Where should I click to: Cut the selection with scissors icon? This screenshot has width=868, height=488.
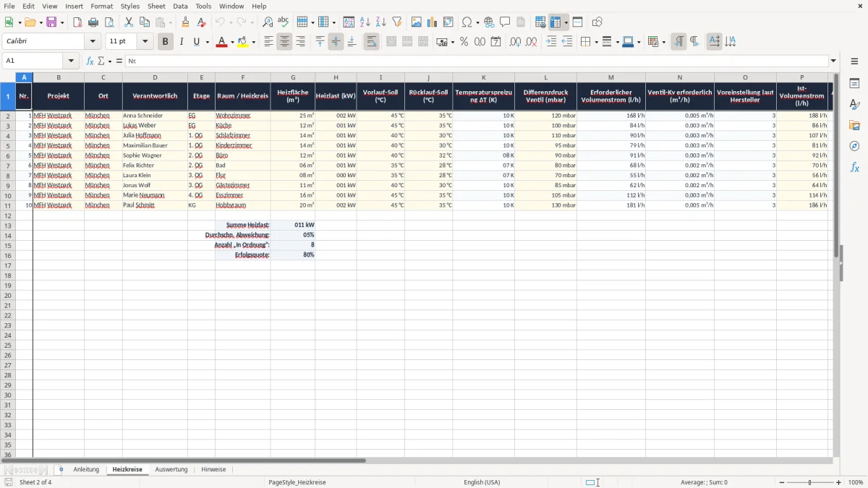(x=129, y=22)
